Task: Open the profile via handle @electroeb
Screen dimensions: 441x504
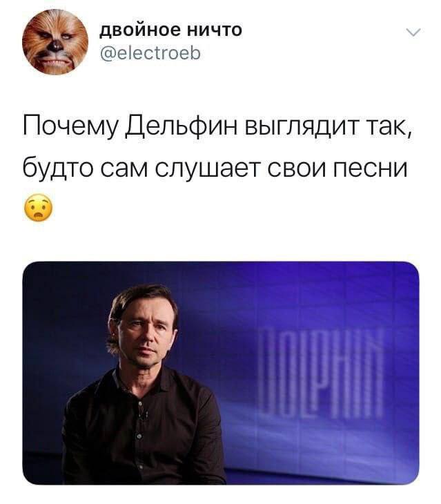Action: tap(150, 53)
